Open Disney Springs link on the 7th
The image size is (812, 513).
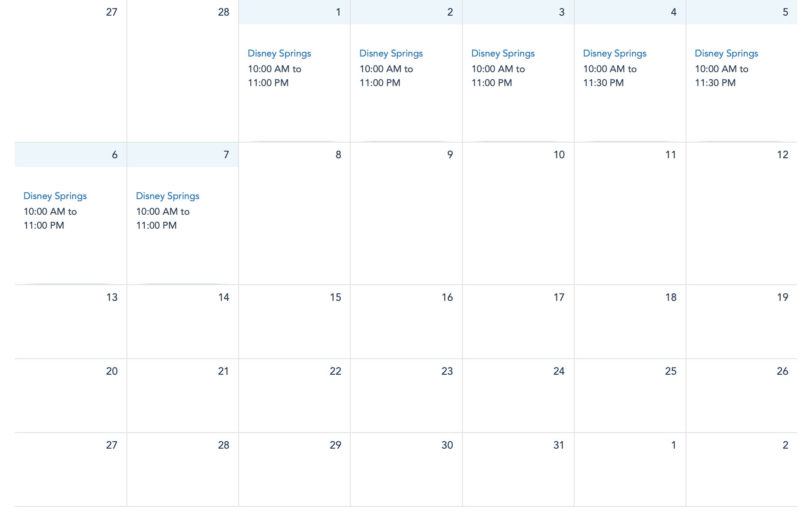tap(167, 196)
